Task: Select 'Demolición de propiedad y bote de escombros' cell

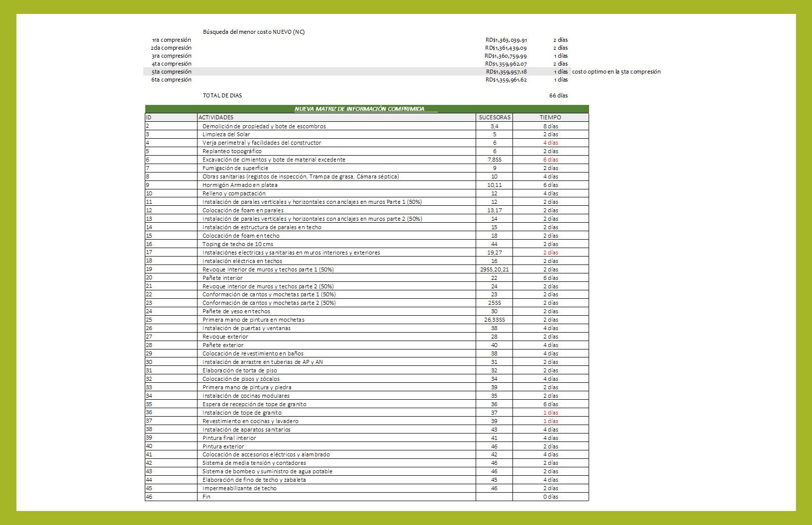Action: [x=336, y=126]
